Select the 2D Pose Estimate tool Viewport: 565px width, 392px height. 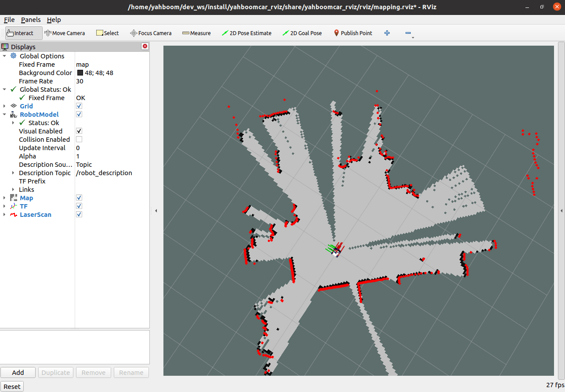click(246, 33)
